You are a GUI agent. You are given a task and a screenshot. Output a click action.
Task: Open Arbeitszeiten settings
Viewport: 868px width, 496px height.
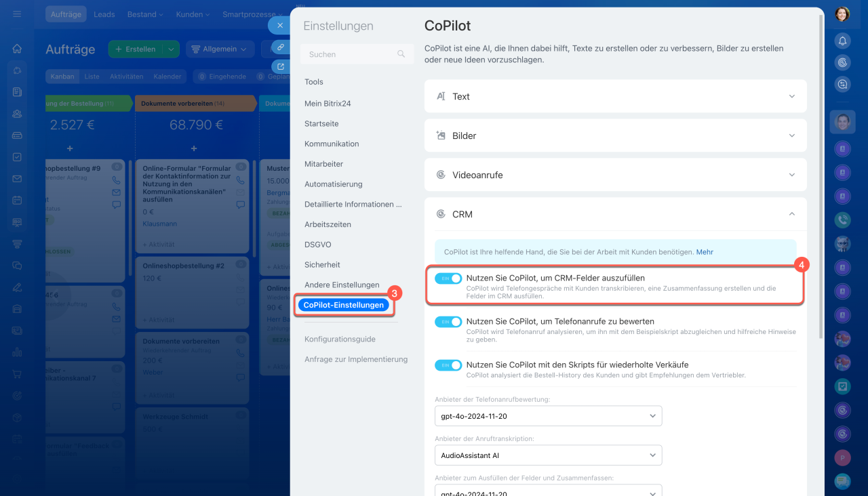click(x=328, y=224)
